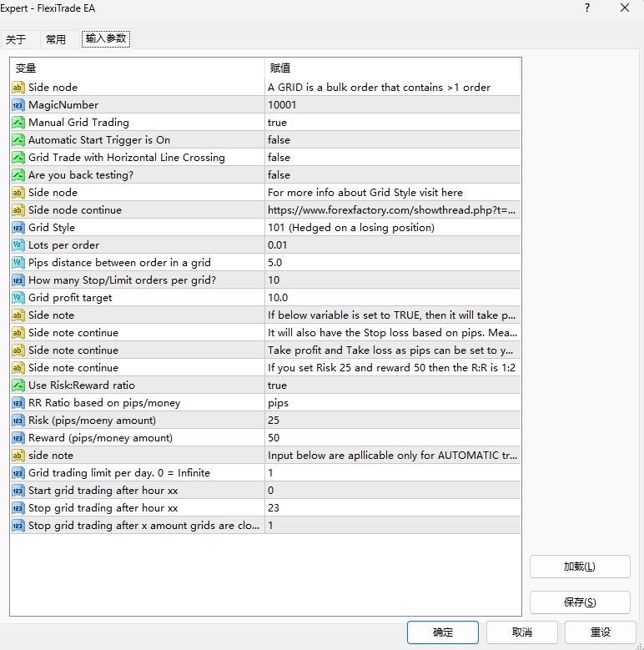Click the 变量 column header
The width and height of the screenshot is (644, 650).
(137, 68)
